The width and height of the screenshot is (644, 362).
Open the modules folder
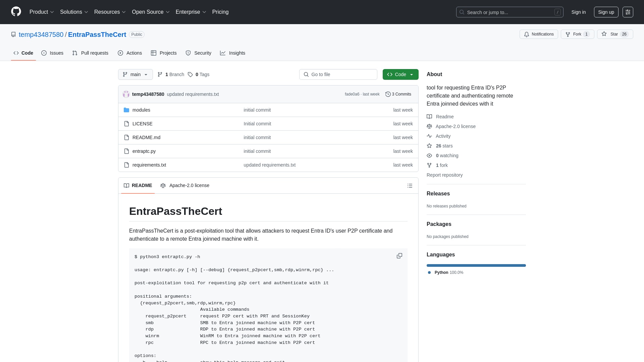141,110
